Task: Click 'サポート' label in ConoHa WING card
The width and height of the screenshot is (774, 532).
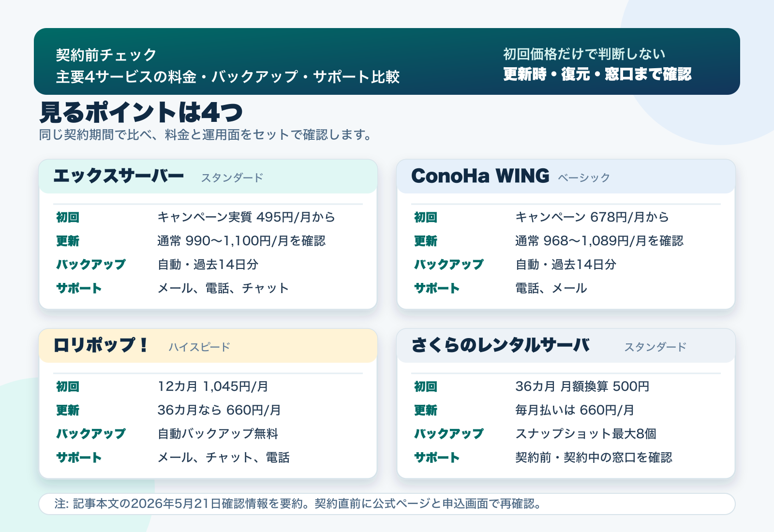Action: pyautogui.click(x=437, y=288)
